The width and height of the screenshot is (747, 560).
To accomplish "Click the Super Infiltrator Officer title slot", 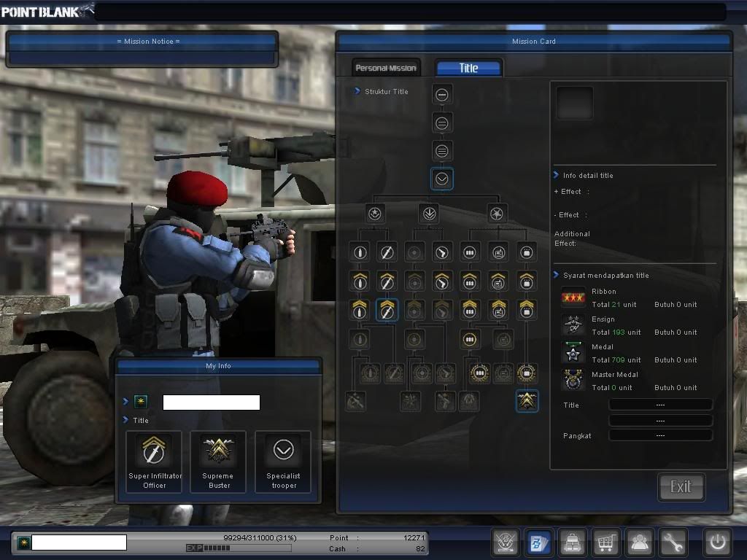I will 155,462.
